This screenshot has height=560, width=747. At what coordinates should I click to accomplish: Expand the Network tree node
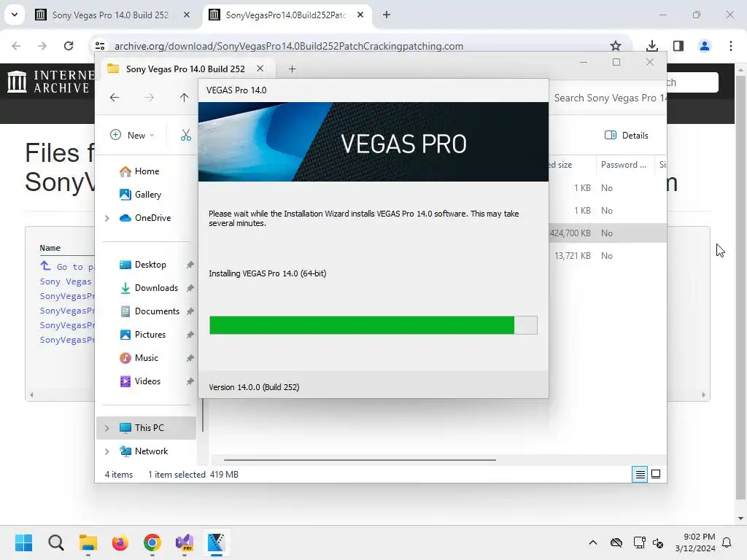click(x=107, y=451)
